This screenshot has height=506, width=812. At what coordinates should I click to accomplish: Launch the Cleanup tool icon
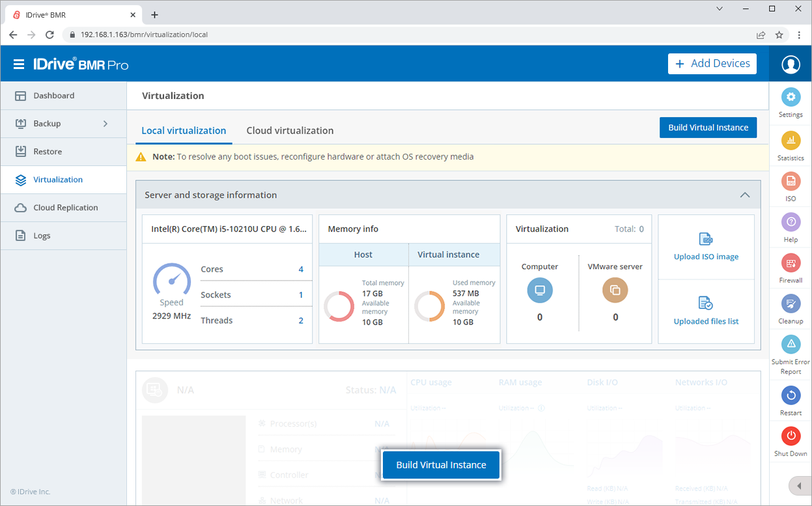coord(791,304)
